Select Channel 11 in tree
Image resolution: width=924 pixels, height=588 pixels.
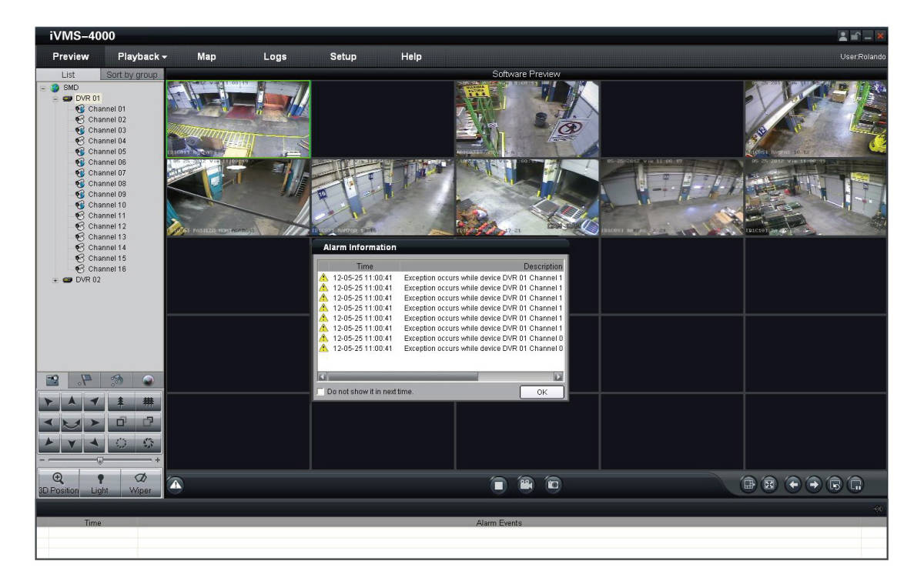[x=107, y=216]
